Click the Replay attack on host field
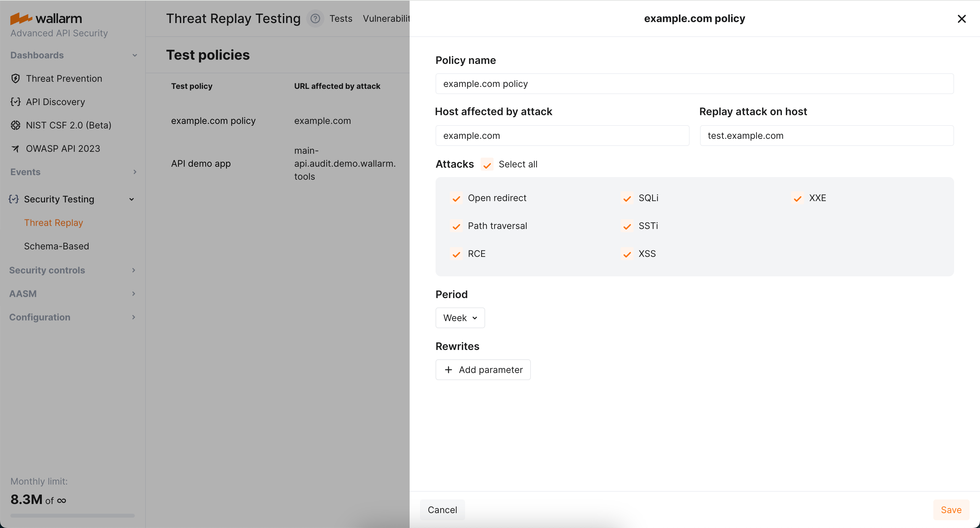980x528 pixels. point(826,136)
